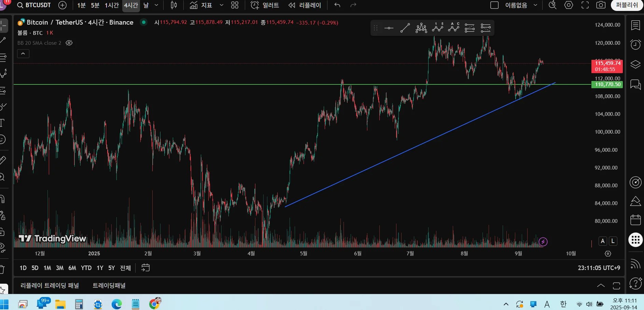Toggle the green market status dot

click(144, 22)
